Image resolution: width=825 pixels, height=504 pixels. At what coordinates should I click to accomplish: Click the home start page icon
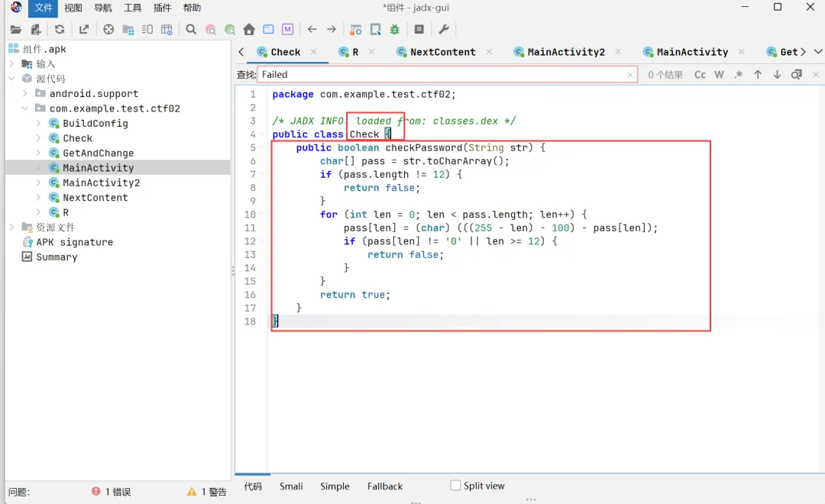249,30
